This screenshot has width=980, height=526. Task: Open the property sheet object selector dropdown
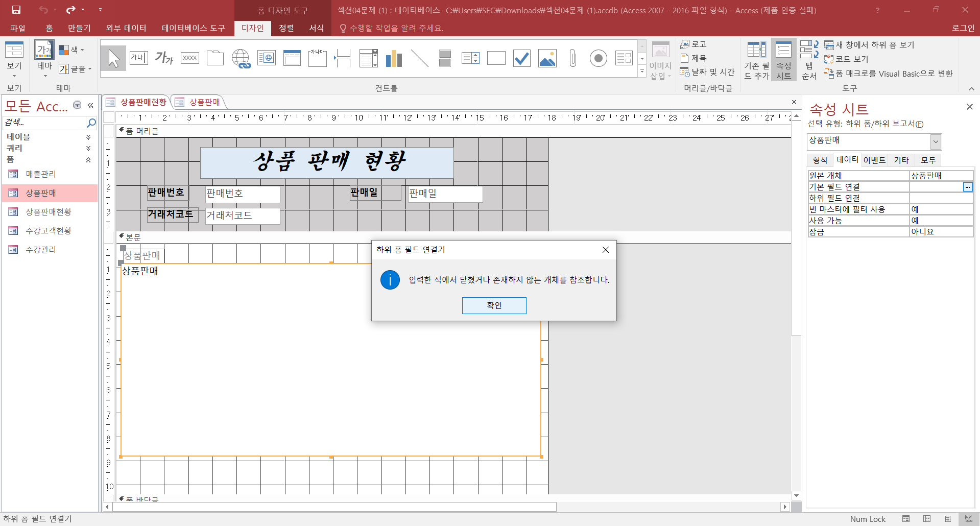point(936,141)
